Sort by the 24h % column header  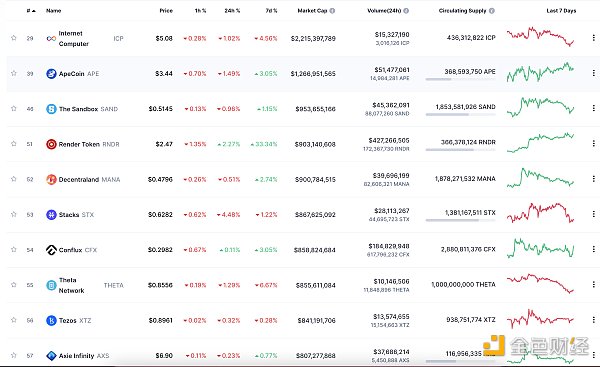(232, 11)
